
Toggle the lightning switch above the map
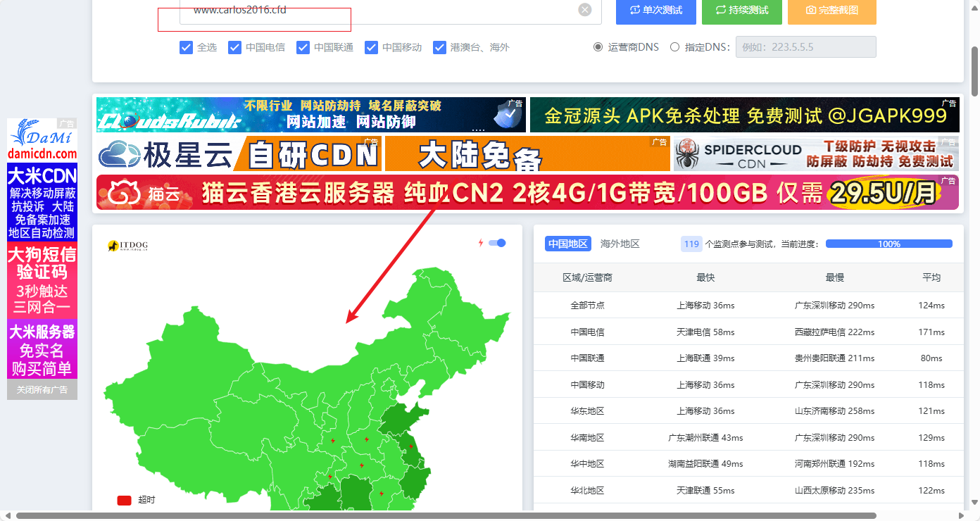point(497,243)
